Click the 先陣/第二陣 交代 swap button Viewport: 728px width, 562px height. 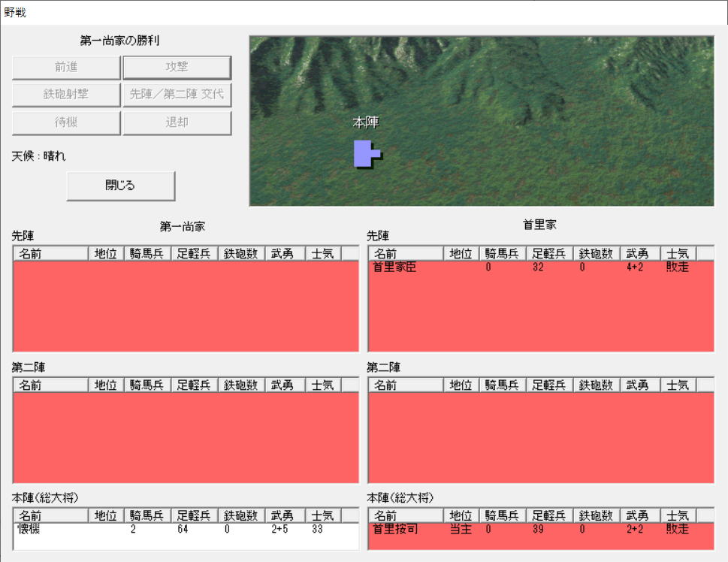point(177,95)
